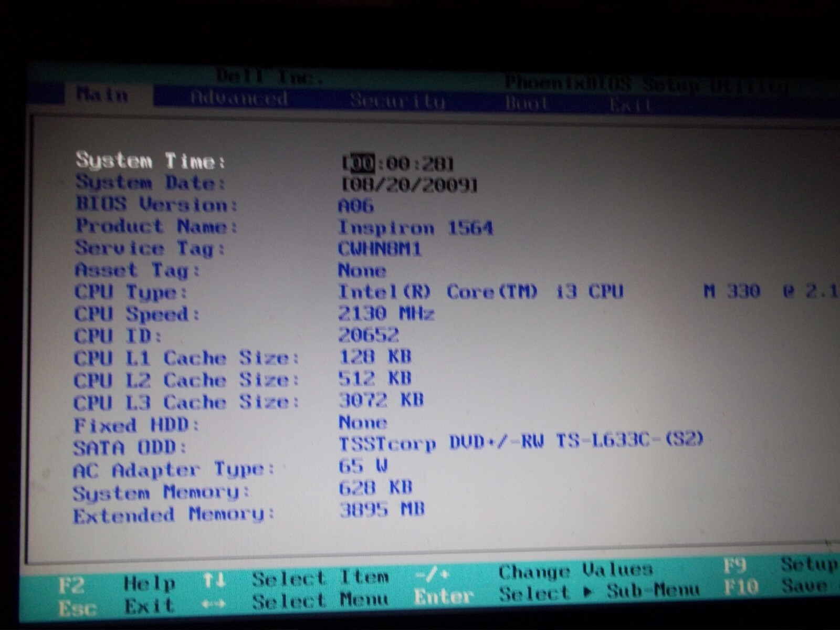
Task: Click the F2 Help hint
Action: [117, 584]
